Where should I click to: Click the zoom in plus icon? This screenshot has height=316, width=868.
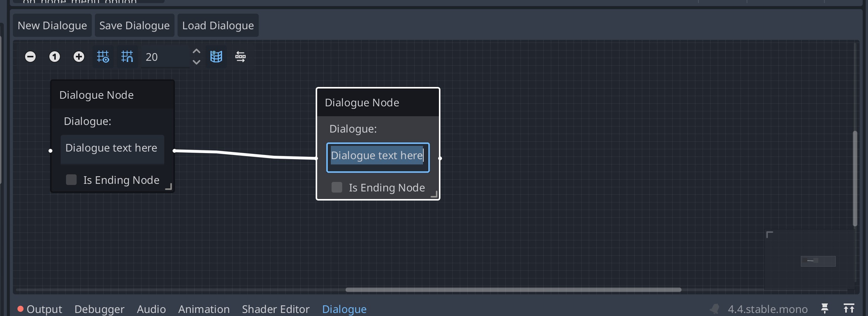[79, 57]
